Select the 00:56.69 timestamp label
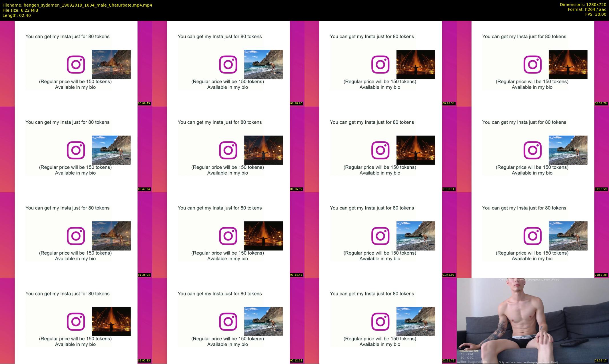 click(296, 189)
